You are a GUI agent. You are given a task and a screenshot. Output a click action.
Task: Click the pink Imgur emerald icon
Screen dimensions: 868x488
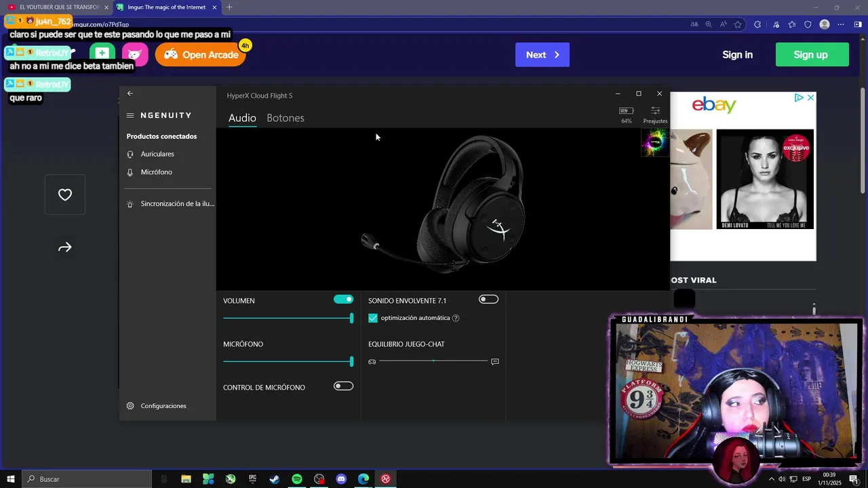pos(135,54)
